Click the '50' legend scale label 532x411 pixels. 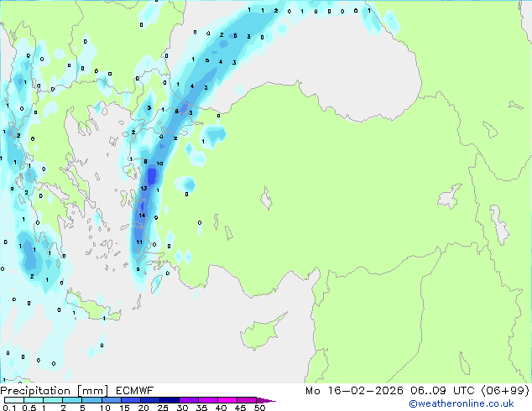pyautogui.click(x=259, y=408)
